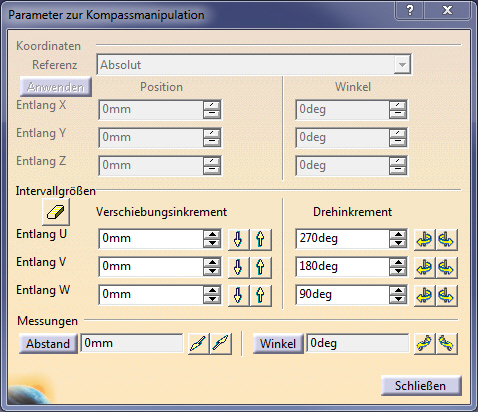Click the Anwenden button
Image resolution: width=478 pixels, height=412 pixels.
click(56, 87)
